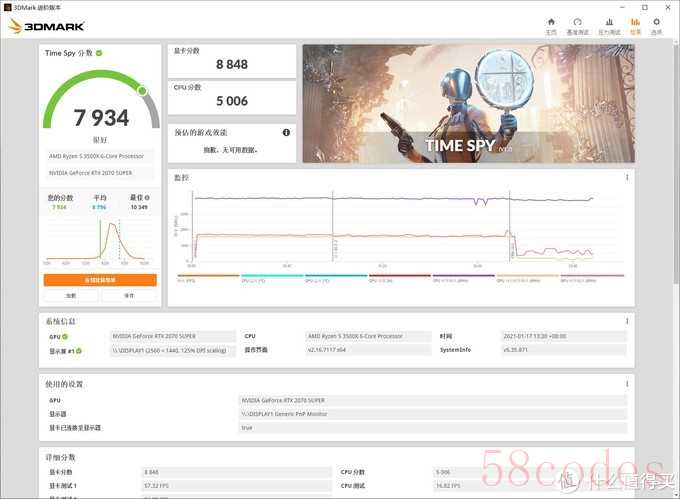Toggle the dark red legend series

(x=400, y=278)
